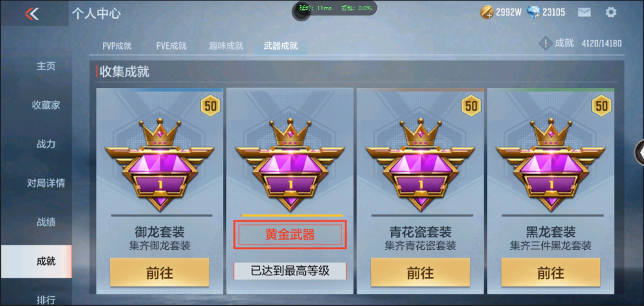Add diamonds via the diamond icon

[x=533, y=13]
